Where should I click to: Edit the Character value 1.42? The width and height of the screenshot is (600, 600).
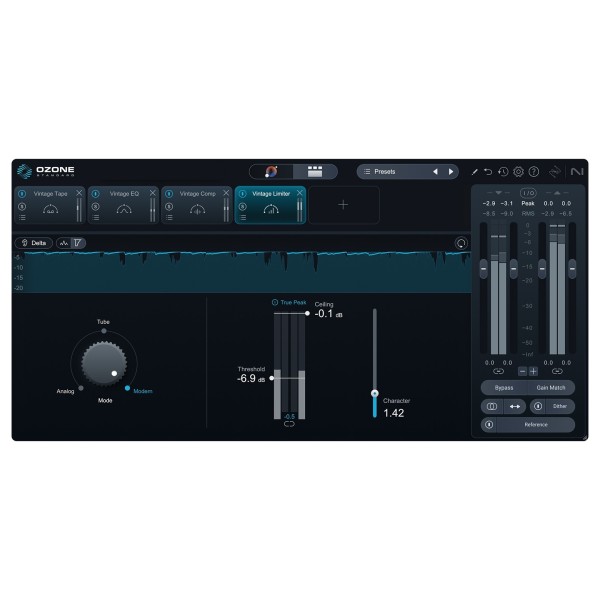pos(394,413)
